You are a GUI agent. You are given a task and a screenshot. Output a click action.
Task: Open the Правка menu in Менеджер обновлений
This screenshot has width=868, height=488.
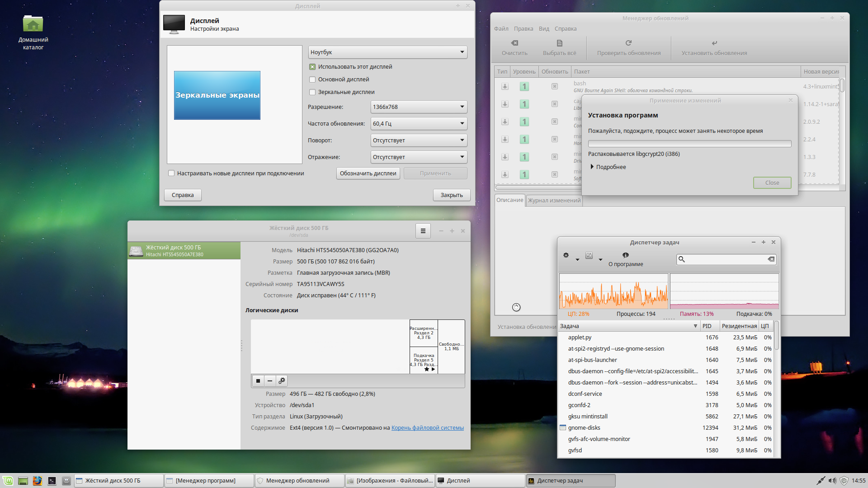click(x=523, y=28)
